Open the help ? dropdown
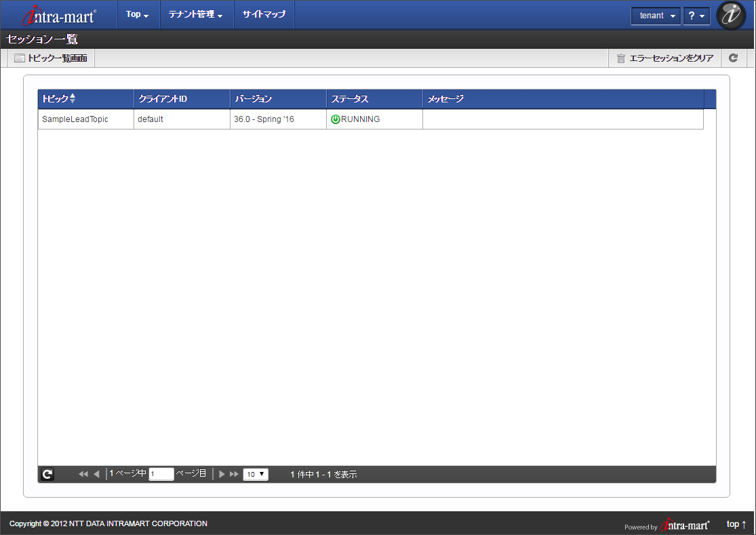This screenshot has height=535, width=756. click(697, 16)
